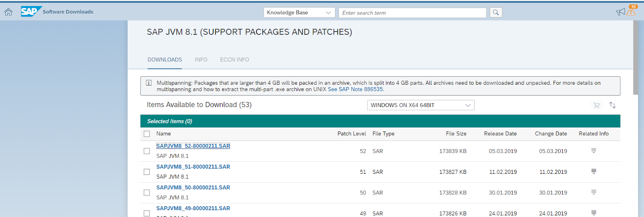Click the Software Downloads title
644x217 pixels.
click(x=68, y=12)
